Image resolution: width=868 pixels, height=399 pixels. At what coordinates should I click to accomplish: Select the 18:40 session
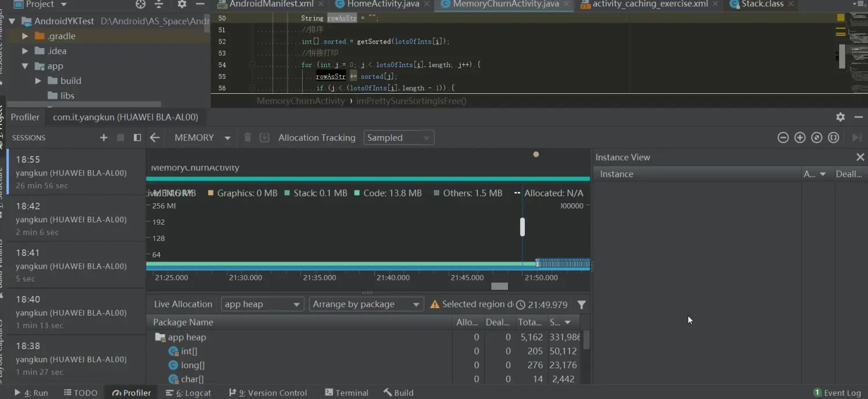pos(76,312)
